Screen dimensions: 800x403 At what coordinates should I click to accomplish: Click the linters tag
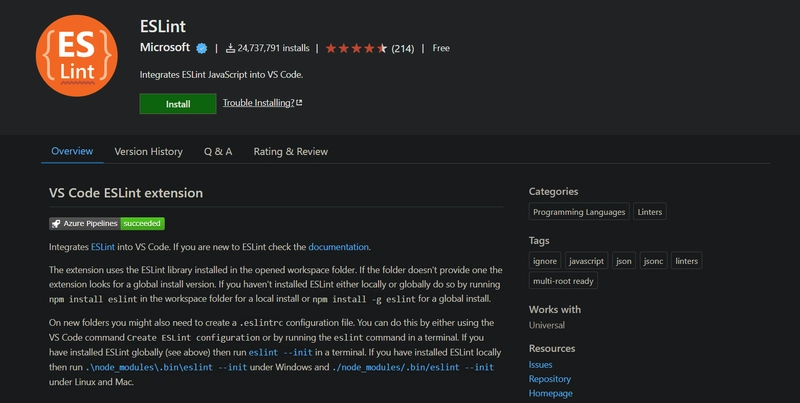pyautogui.click(x=686, y=261)
